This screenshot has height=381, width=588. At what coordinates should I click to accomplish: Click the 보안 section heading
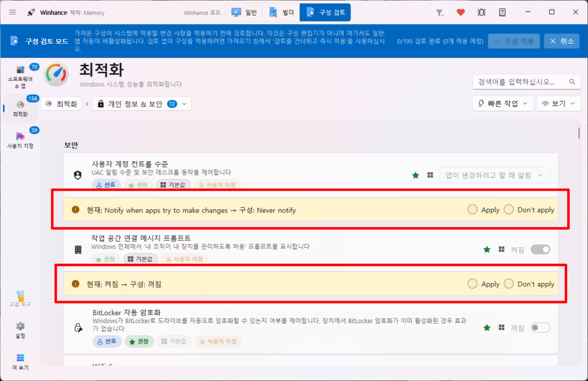pos(71,145)
